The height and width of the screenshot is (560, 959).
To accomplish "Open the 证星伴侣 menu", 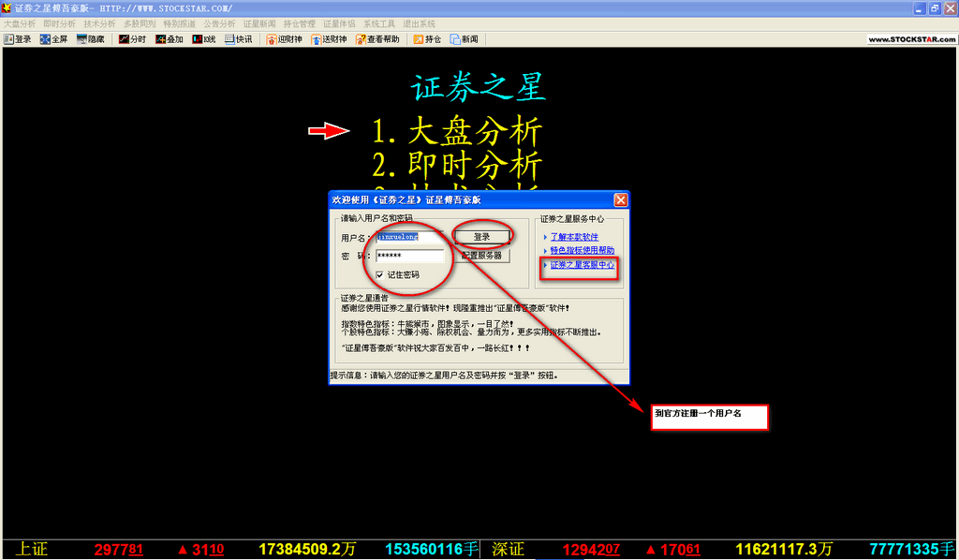I will tap(339, 23).
